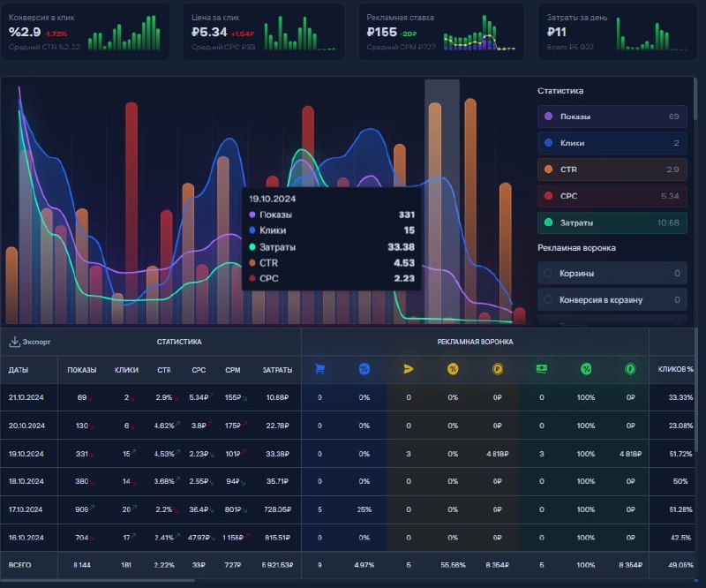Click the Экспорт button

point(30,342)
